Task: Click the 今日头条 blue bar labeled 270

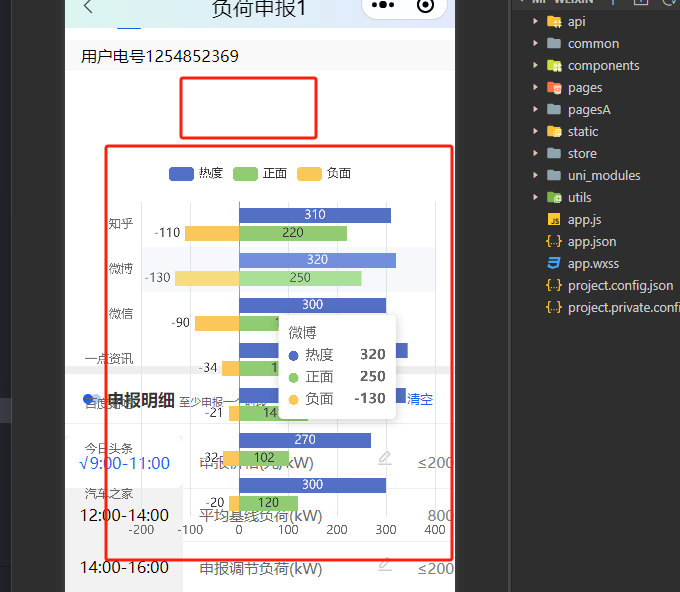Action: pyautogui.click(x=305, y=440)
